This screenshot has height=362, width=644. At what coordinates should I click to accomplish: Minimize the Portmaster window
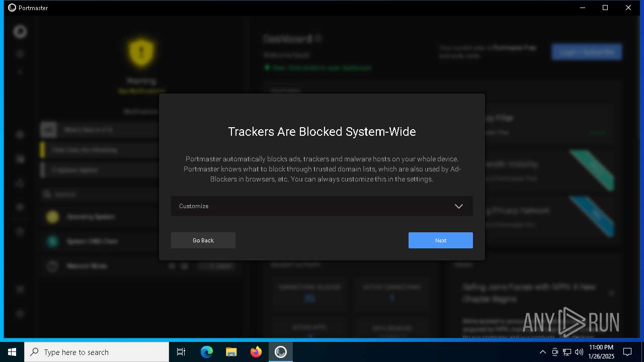click(x=582, y=8)
